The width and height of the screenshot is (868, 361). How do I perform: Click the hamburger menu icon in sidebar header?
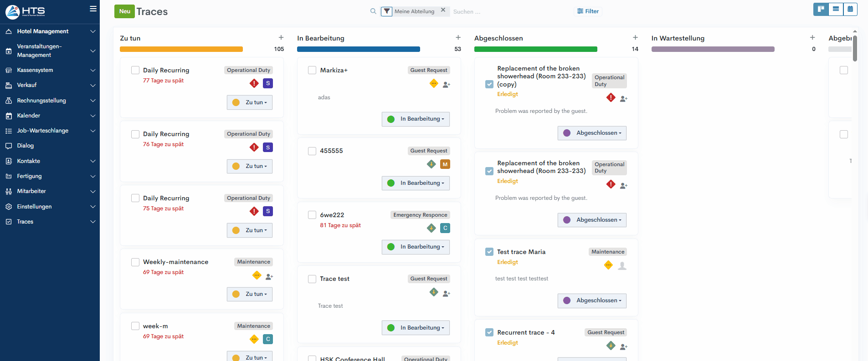point(93,9)
